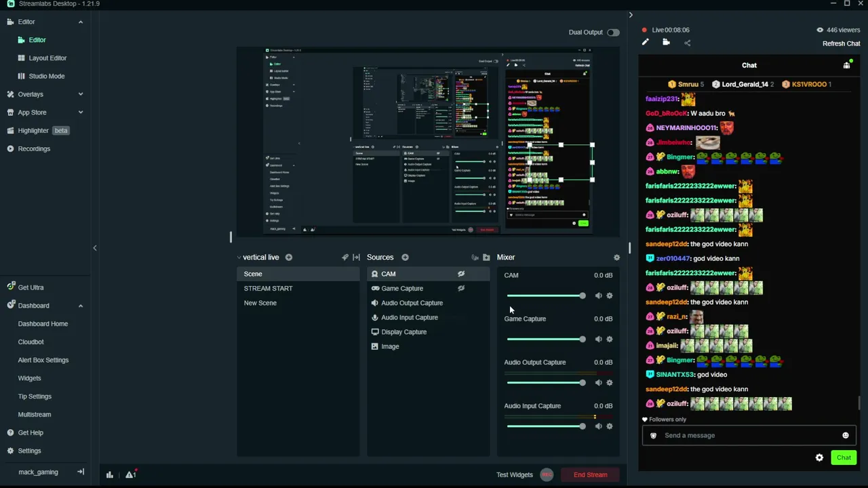This screenshot has height=488, width=868.
Task: Open the emoji picker in the chat box
Action: (846, 435)
